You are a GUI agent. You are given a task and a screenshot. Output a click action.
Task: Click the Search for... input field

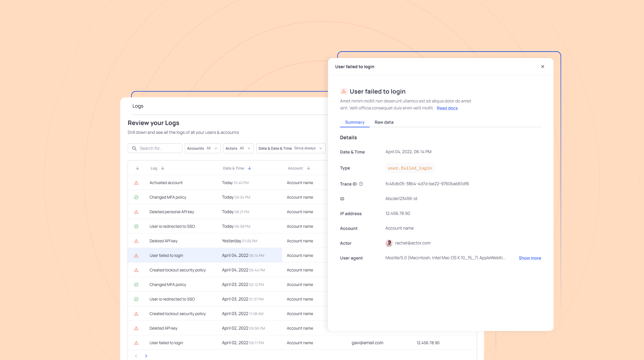tap(155, 148)
